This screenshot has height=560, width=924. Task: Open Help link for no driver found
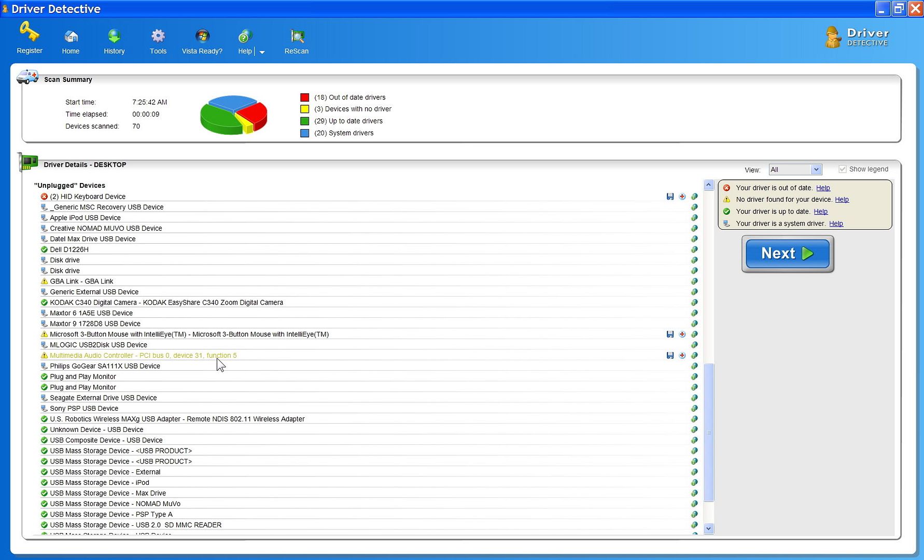(842, 200)
